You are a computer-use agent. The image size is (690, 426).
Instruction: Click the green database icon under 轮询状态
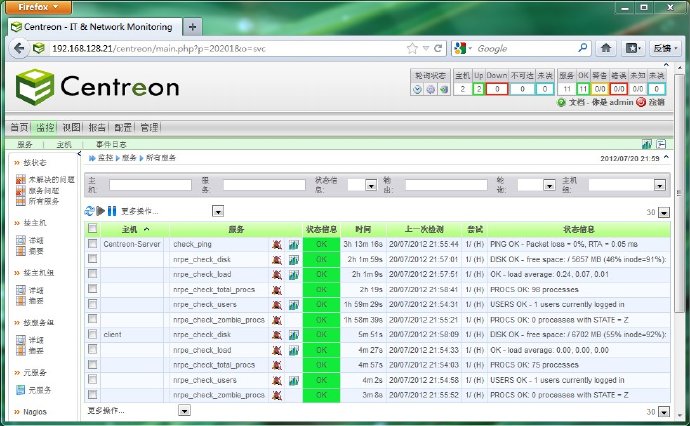point(444,89)
